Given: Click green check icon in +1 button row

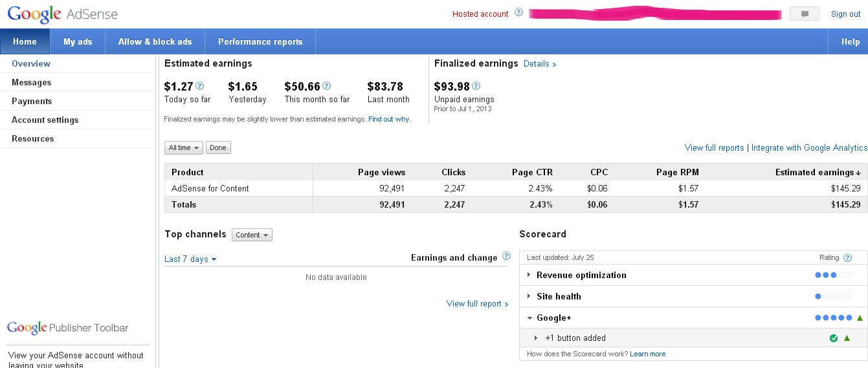Looking at the screenshot, I should (x=834, y=338).
